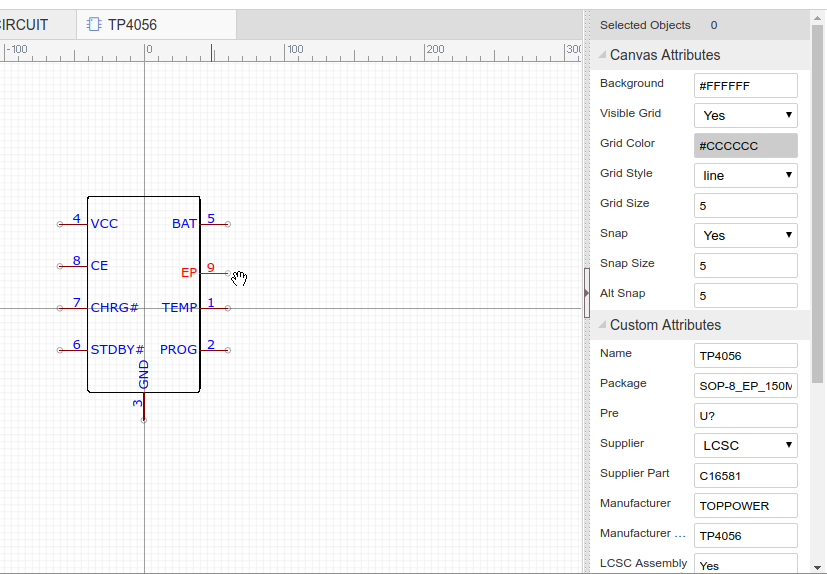Screen dimensions: 827x574
Task: Edit the Grid Size field
Action: click(x=745, y=206)
